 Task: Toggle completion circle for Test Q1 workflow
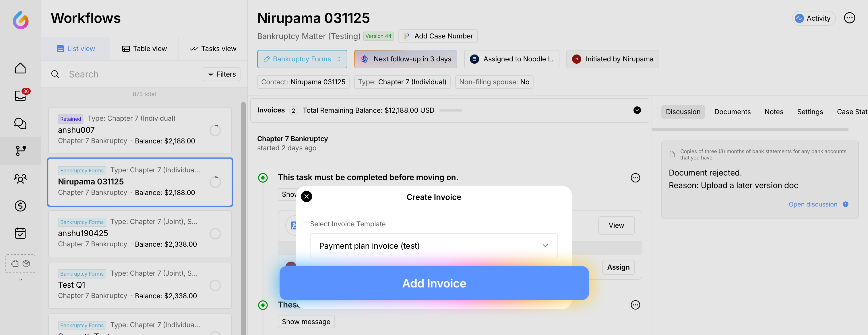tap(215, 285)
